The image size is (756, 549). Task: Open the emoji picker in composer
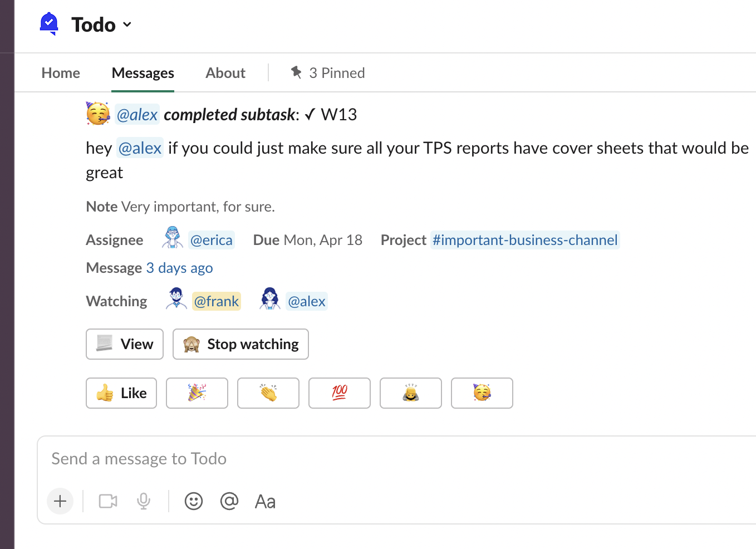pyautogui.click(x=194, y=501)
